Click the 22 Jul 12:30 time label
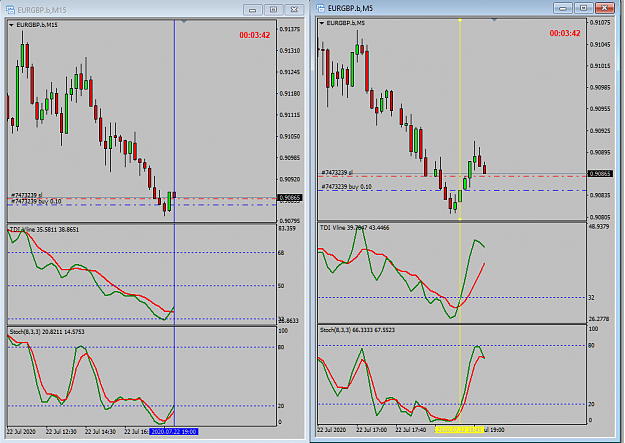 [x=61, y=431]
